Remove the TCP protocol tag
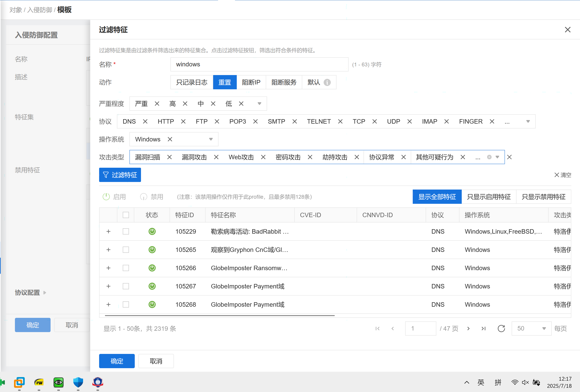Viewport: 580px width, 392px height. 374,122
